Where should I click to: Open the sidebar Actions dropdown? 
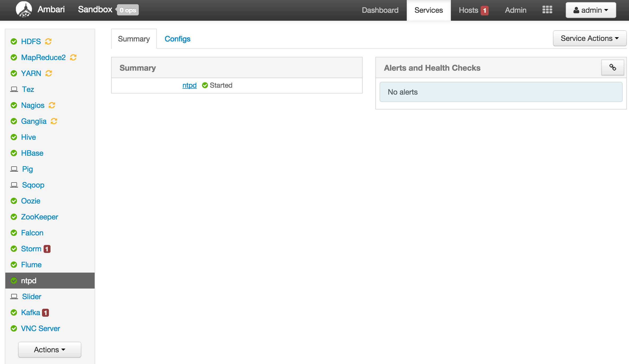pos(50,350)
